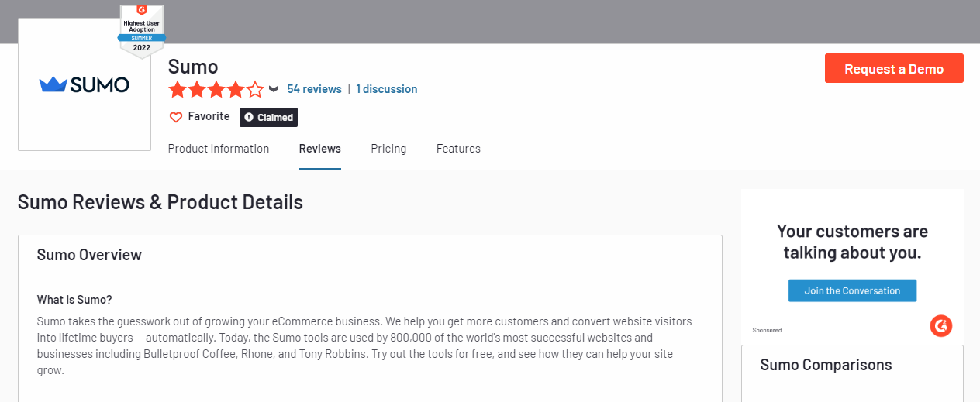Click the star rating display
This screenshot has height=402, width=980.
216,89
